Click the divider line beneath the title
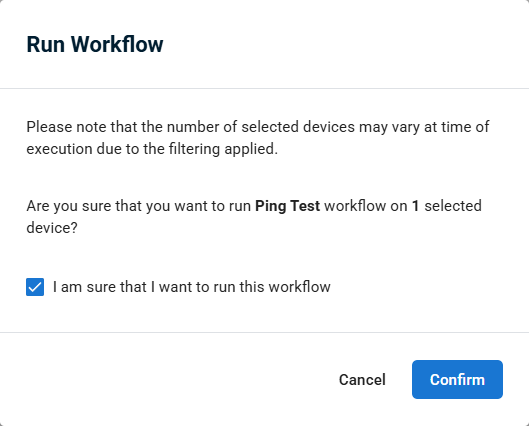This screenshot has height=426, width=529. tap(264, 88)
